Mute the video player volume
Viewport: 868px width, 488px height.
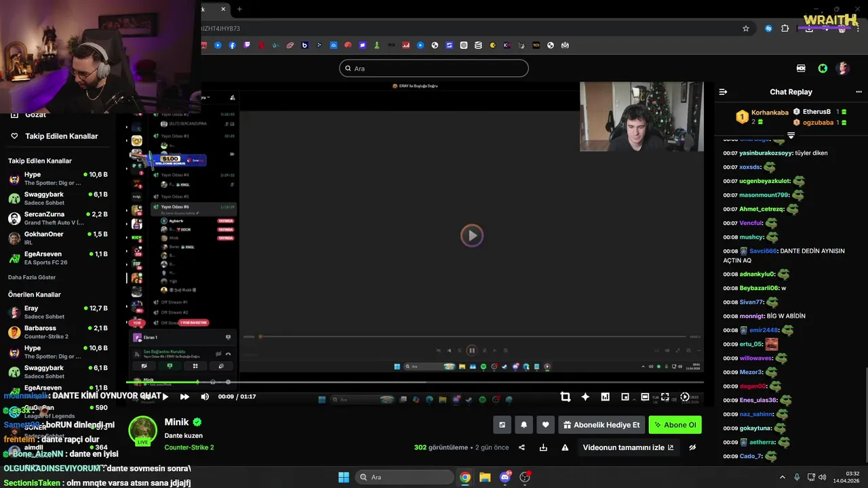[205, 396]
